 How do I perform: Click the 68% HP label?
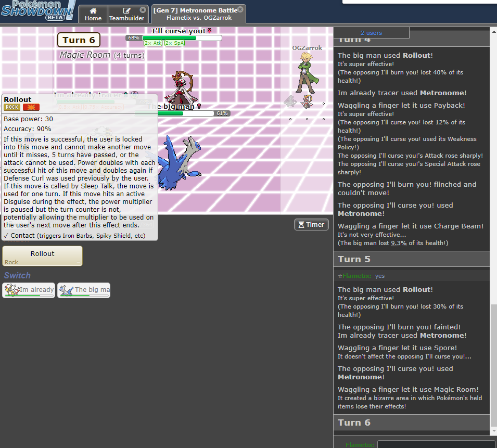point(134,38)
